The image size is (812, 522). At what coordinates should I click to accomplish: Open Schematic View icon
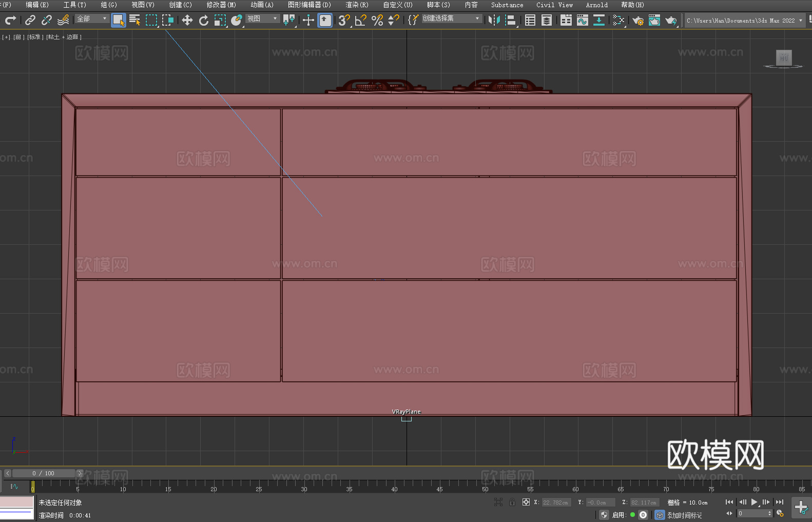pos(618,20)
